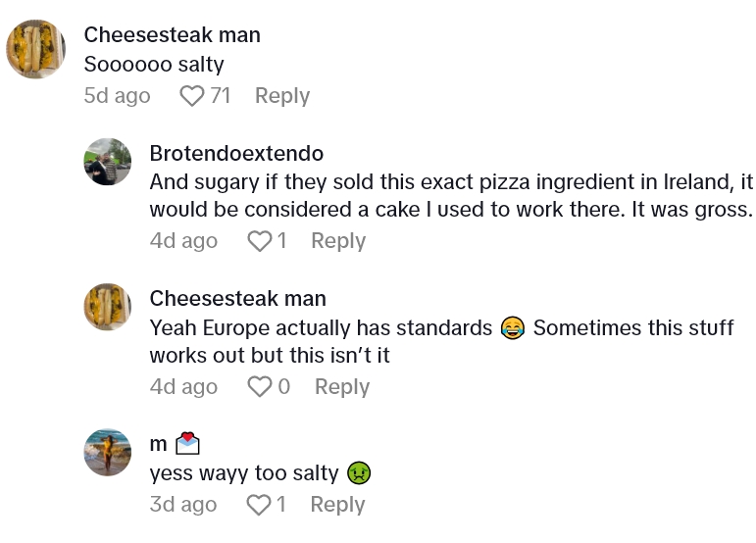
Task: Open Cheesesteak man's top avatar picture
Action: coord(35,49)
